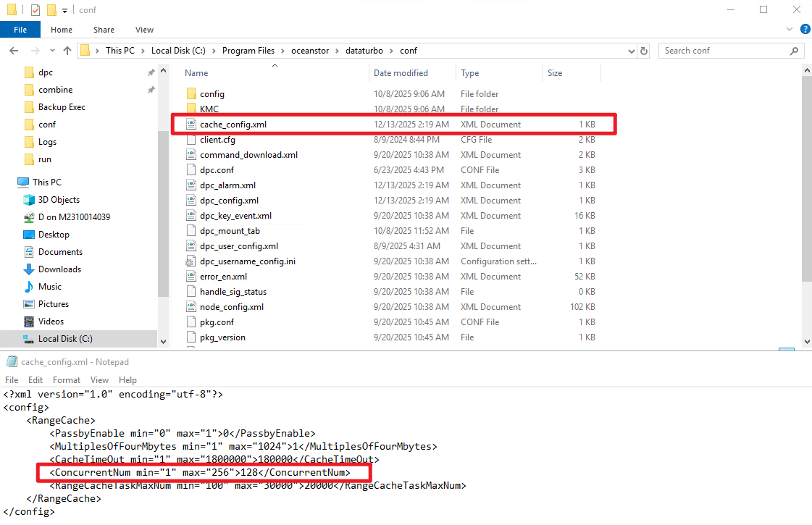Select the dpc_config.xml file
The width and height of the screenshot is (812, 525).
point(229,201)
